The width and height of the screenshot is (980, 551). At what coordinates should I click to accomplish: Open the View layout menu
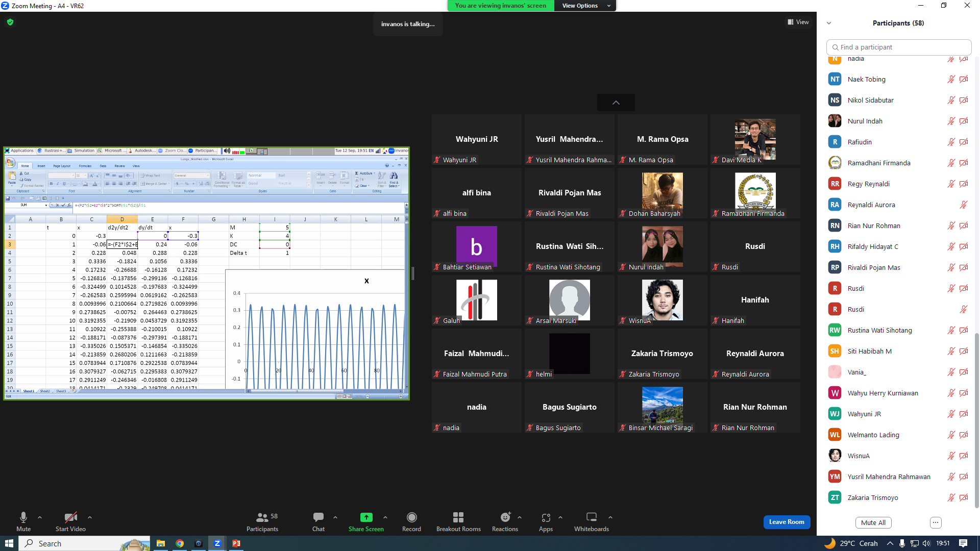(x=798, y=22)
